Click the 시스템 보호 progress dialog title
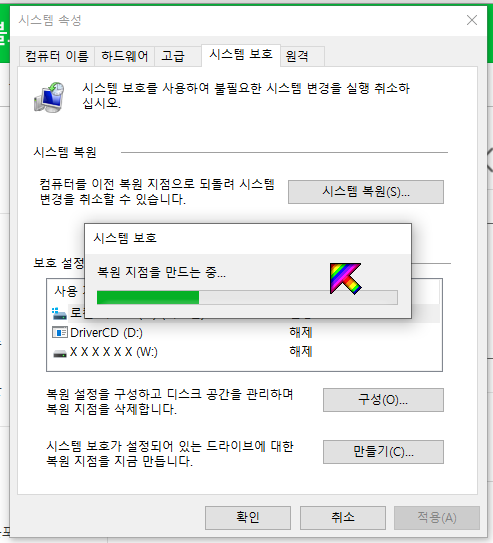The image size is (493, 543). pos(125,238)
